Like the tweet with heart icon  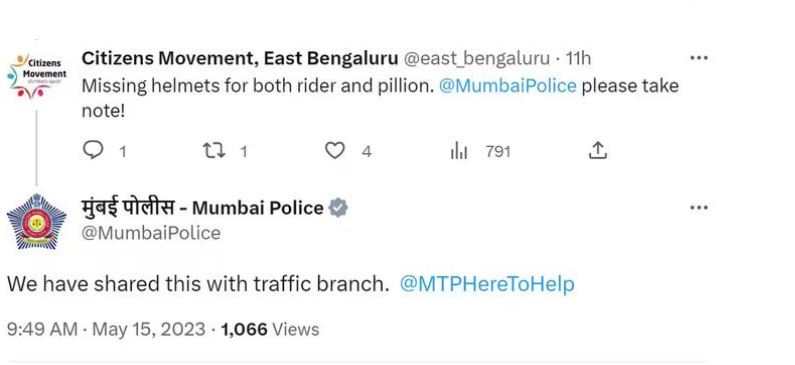point(335,151)
